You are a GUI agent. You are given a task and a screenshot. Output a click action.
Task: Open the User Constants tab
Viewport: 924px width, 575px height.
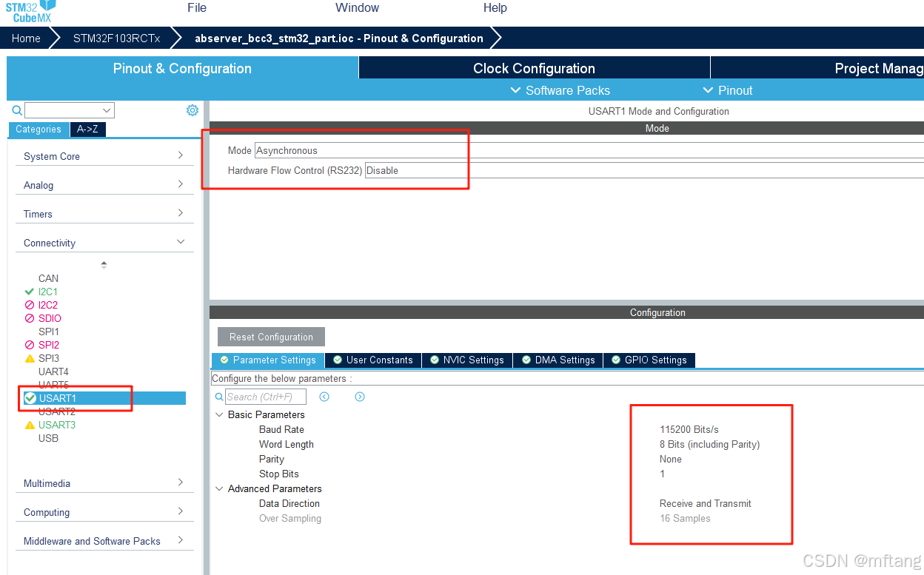[373, 360]
